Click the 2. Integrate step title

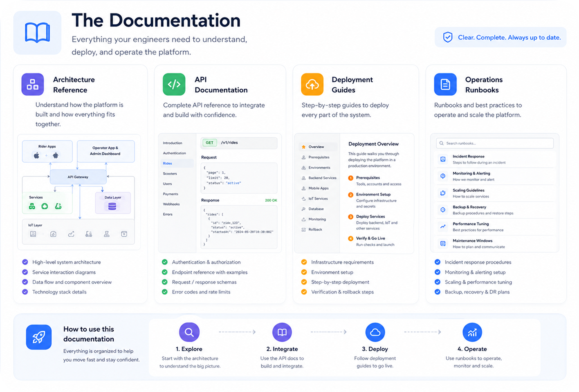[282, 349]
